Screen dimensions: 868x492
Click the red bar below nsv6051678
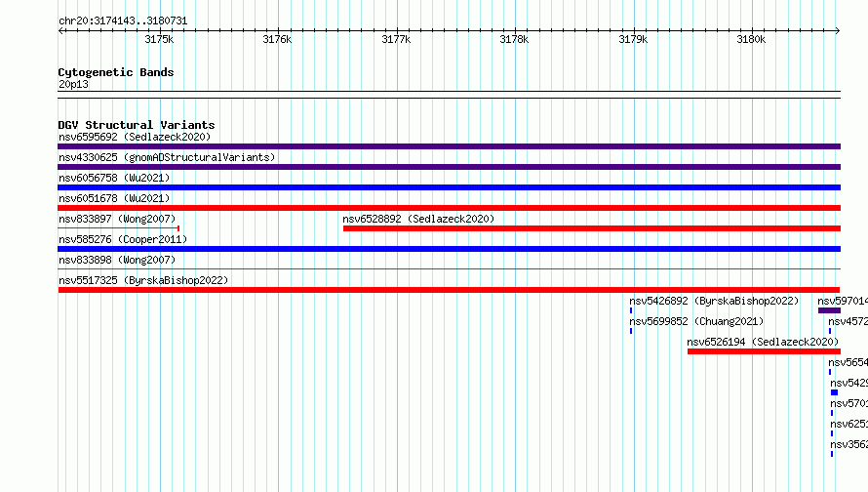pos(449,208)
